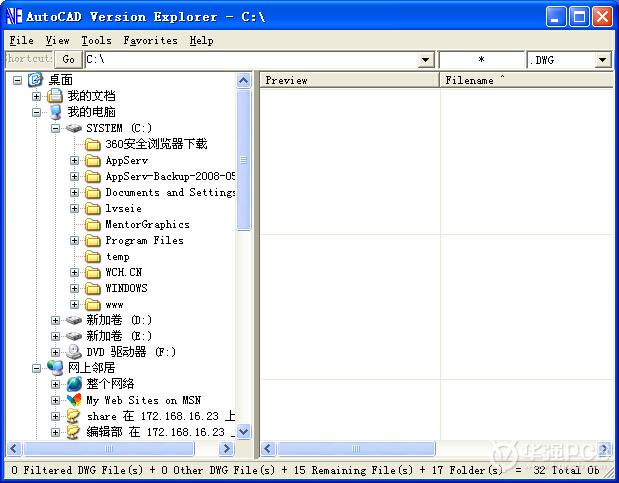
Task: Click the My Documents folder icon
Action: (x=55, y=96)
